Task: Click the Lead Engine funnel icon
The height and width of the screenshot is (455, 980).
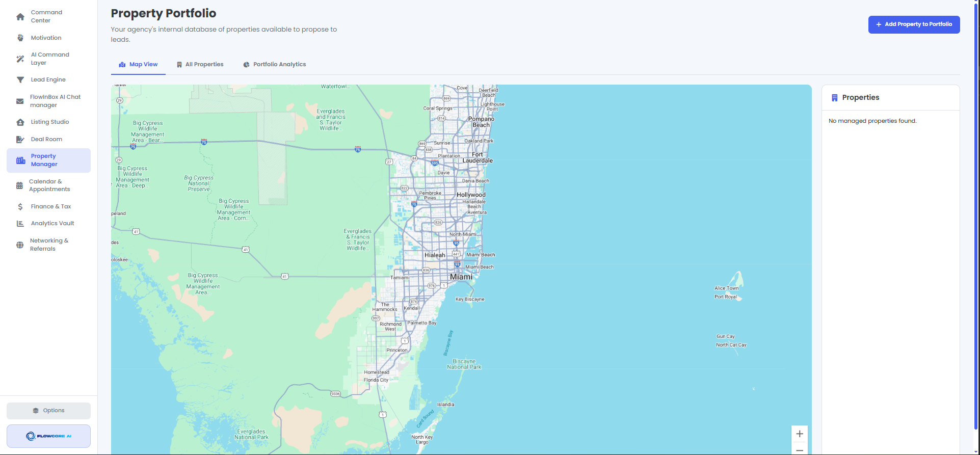Action: tap(20, 79)
